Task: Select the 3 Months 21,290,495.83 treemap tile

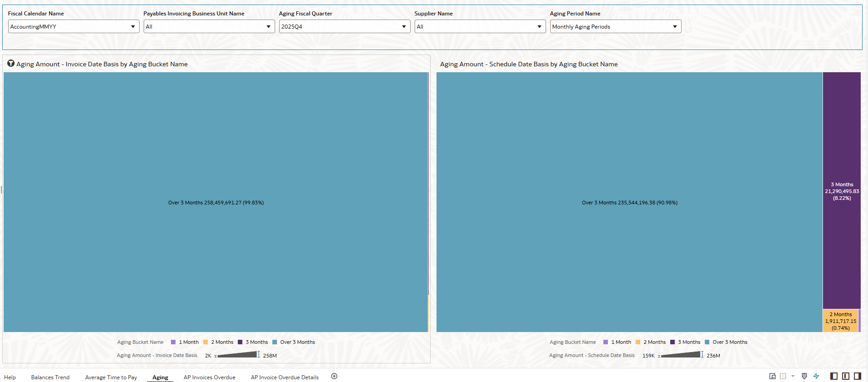Action: click(842, 191)
